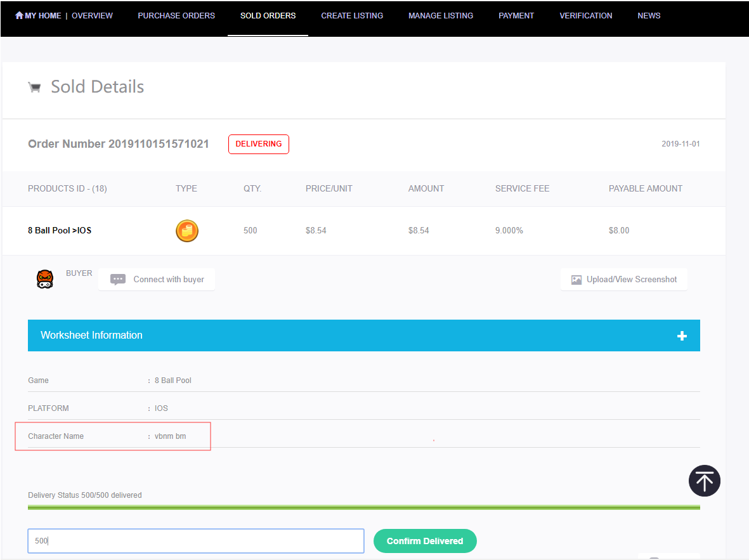Click the TYPE column header
749x560 pixels.
186,189
